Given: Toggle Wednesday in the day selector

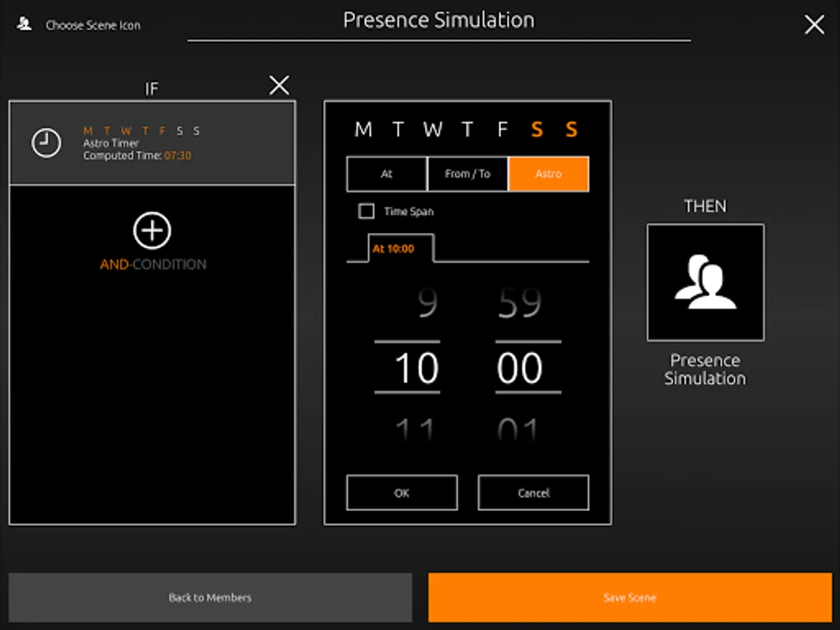Looking at the screenshot, I should [x=433, y=129].
